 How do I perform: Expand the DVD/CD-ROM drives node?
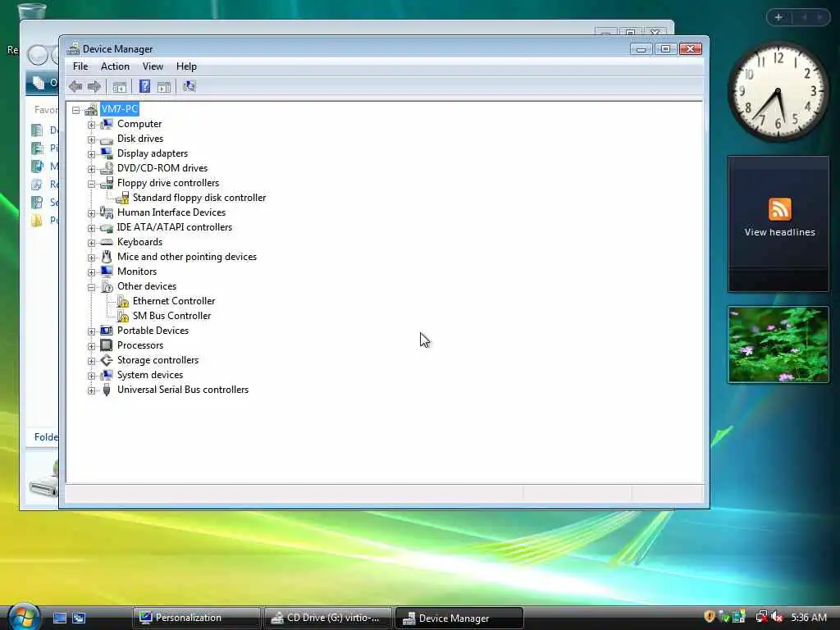[x=92, y=169]
